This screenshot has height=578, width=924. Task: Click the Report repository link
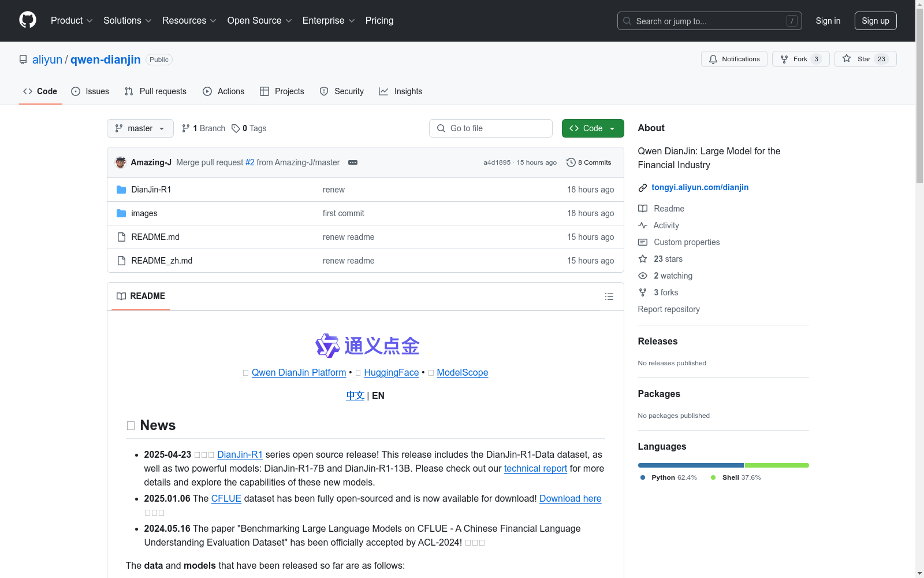tap(669, 309)
